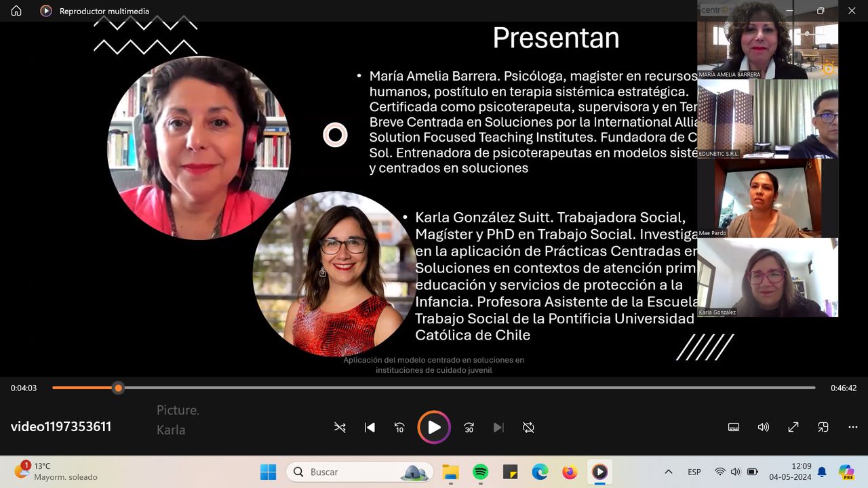This screenshot has height=488, width=868.
Task: Open the ESP language switcher
Action: 694,472
